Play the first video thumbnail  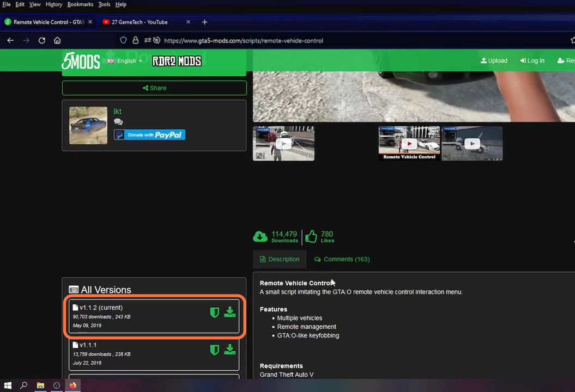click(x=283, y=143)
